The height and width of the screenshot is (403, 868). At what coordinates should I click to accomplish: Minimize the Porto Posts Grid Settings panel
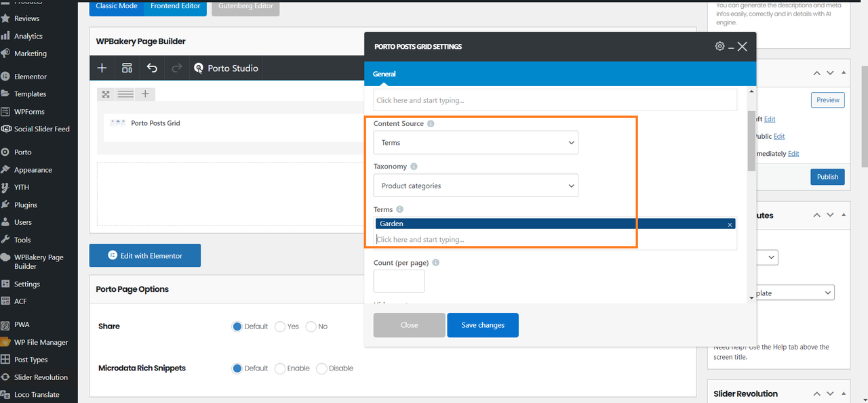coord(731,47)
